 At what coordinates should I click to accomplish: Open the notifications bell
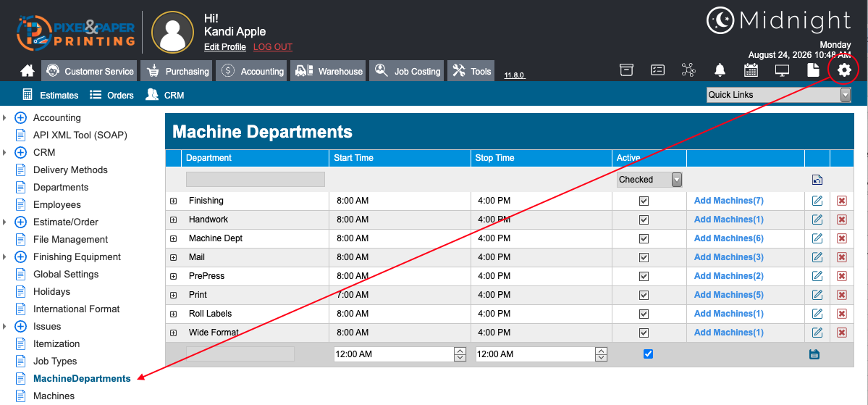(x=720, y=70)
